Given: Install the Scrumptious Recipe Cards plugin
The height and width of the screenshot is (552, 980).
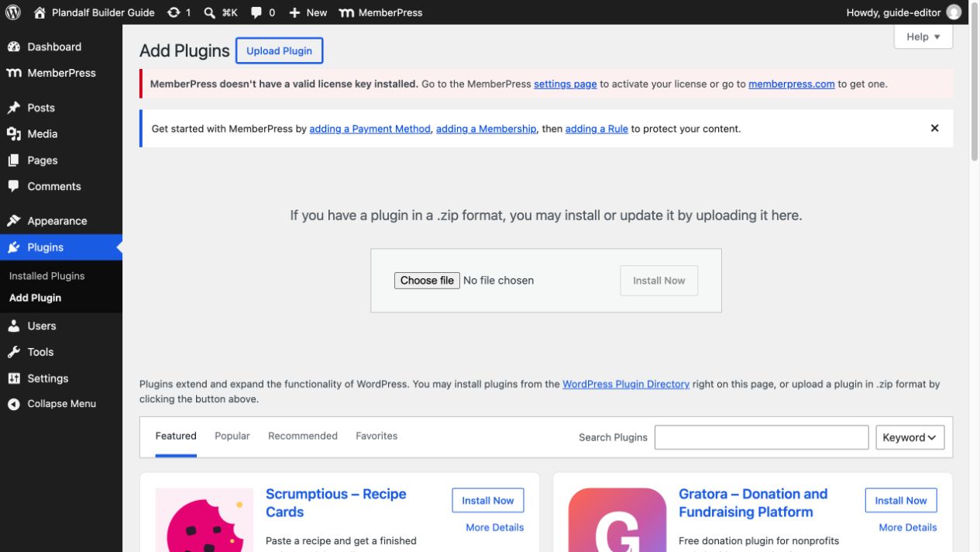Looking at the screenshot, I should click(488, 501).
